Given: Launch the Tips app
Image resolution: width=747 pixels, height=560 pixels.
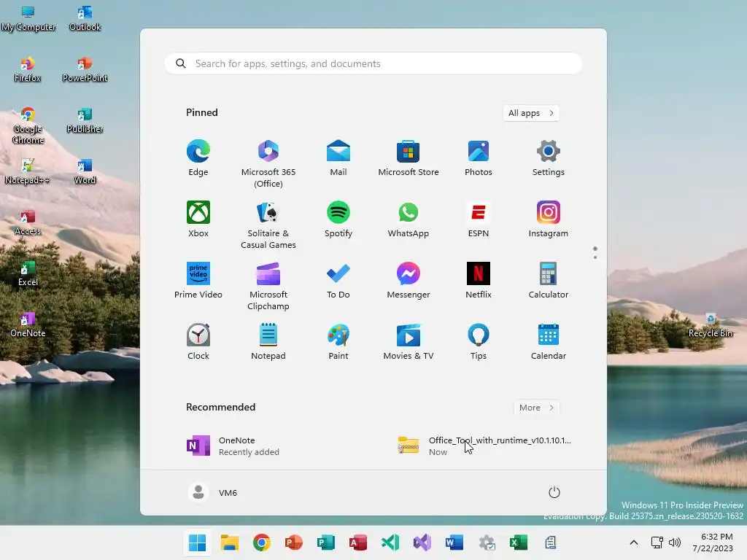Looking at the screenshot, I should pyautogui.click(x=479, y=342).
